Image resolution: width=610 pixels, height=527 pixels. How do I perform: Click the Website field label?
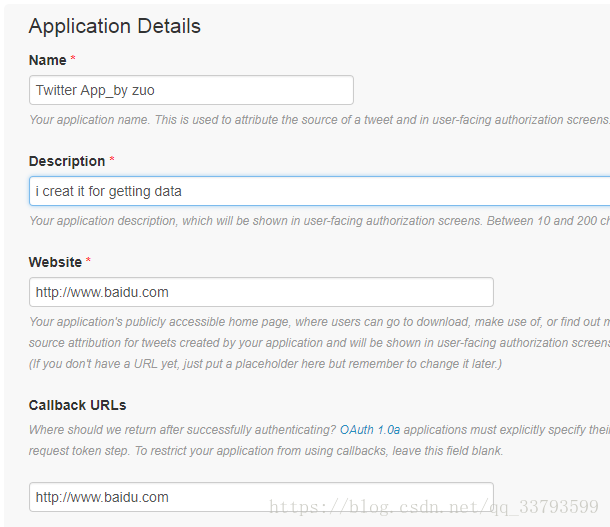pos(55,262)
